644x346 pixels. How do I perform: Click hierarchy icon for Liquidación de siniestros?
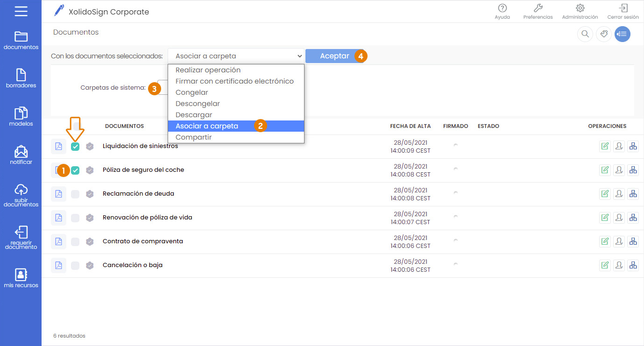click(x=633, y=146)
